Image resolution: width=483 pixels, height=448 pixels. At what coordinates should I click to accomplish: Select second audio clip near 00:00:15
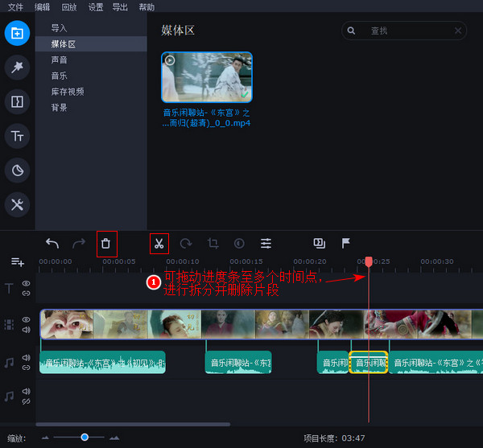point(238,363)
